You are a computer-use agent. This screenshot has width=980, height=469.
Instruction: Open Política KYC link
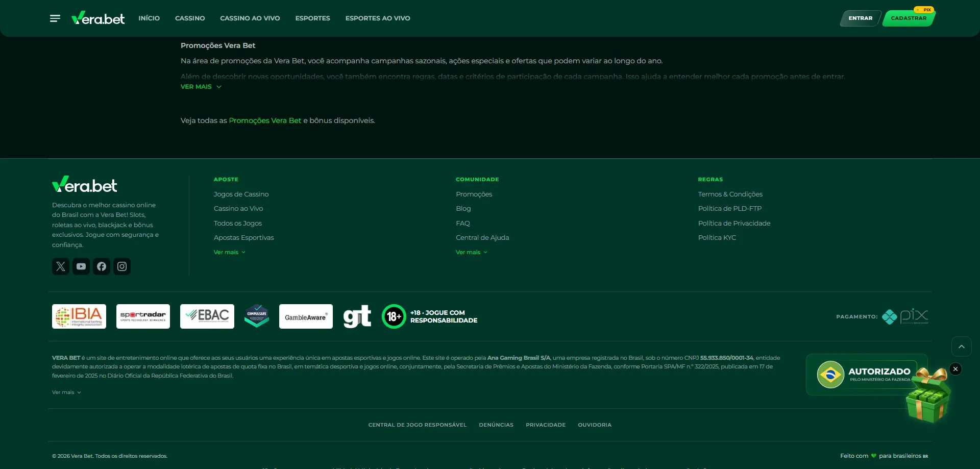(717, 238)
